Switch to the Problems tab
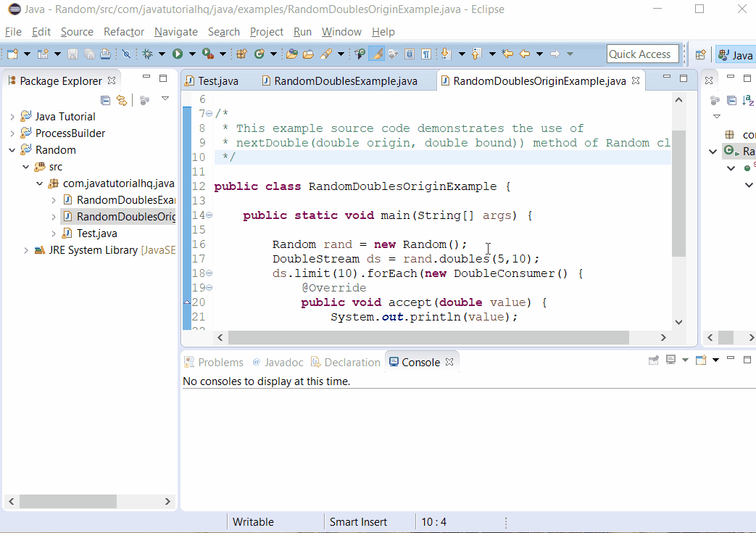This screenshot has height=533, width=756. 215,363
